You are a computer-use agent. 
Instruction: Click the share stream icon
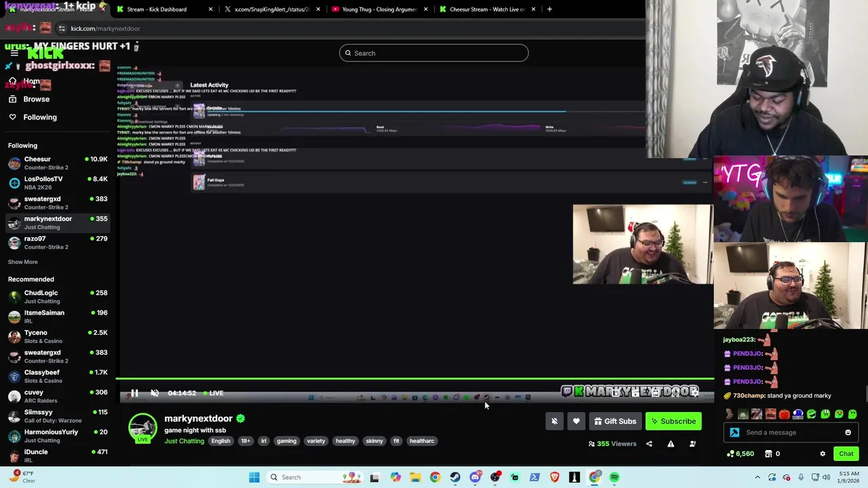tap(649, 444)
